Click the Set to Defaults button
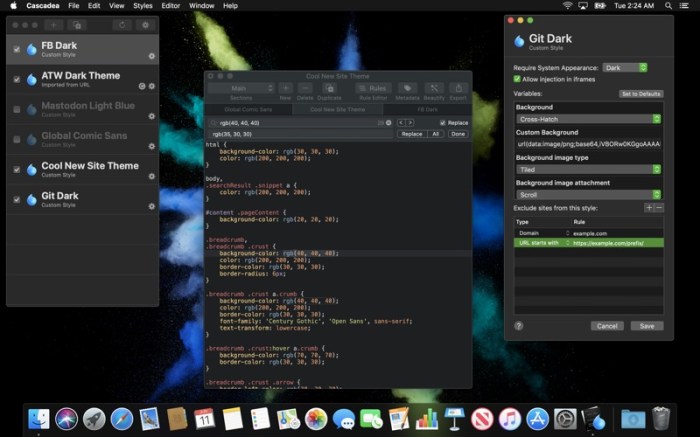Viewport: 700px width, 437px height. pos(641,93)
